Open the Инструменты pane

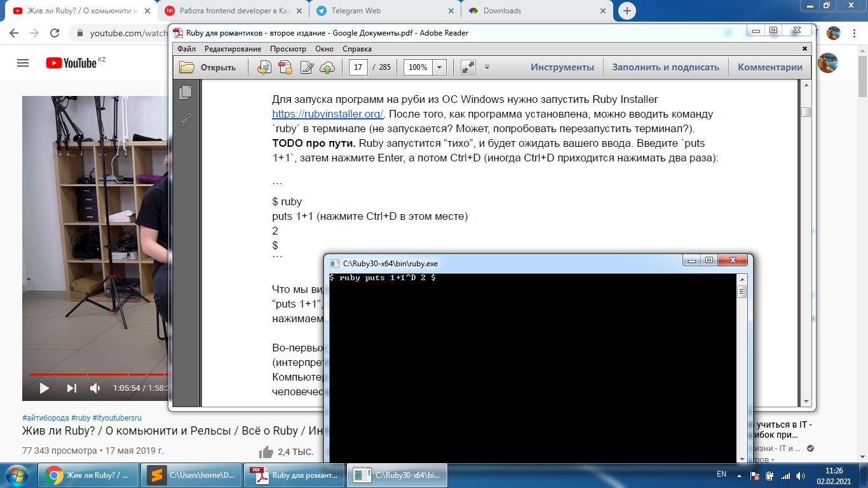click(562, 67)
